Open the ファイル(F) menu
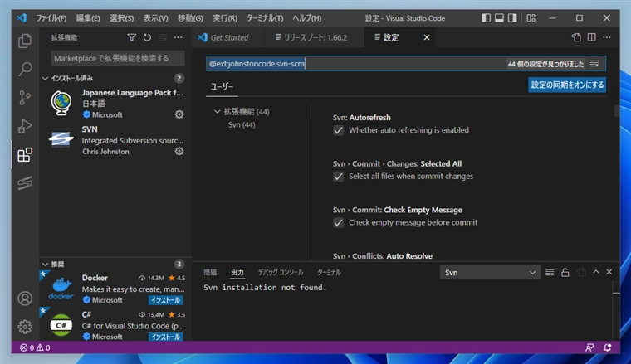The height and width of the screenshot is (364, 631). point(51,18)
